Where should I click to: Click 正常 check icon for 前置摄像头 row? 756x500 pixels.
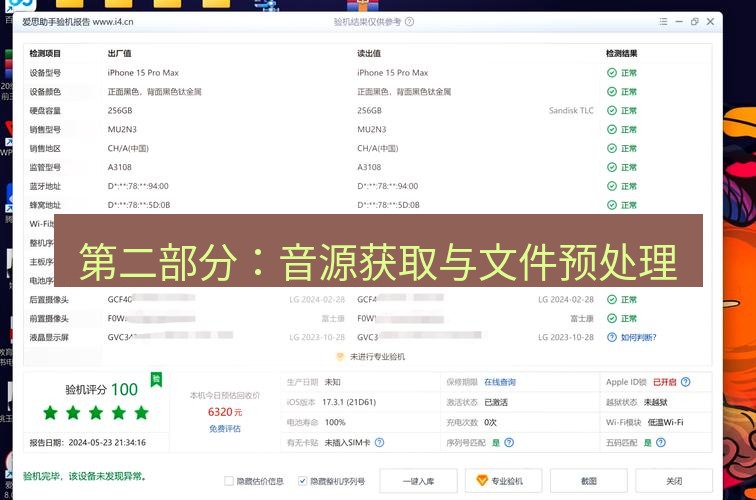pos(612,318)
